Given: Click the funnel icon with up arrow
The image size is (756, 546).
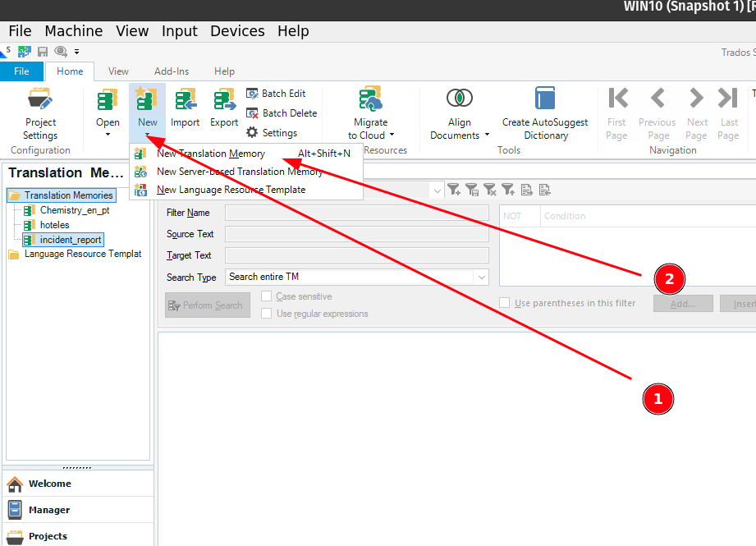Looking at the screenshot, I should click(508, 190).
